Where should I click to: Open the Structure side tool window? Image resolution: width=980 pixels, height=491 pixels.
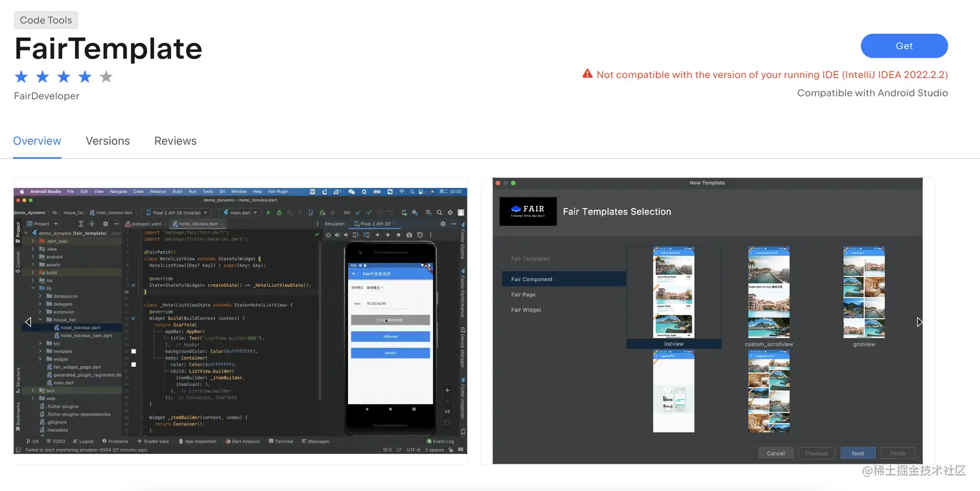18,380
